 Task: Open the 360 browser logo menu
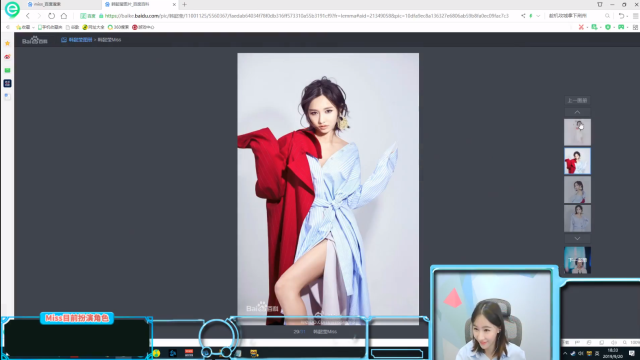point(12,9)
